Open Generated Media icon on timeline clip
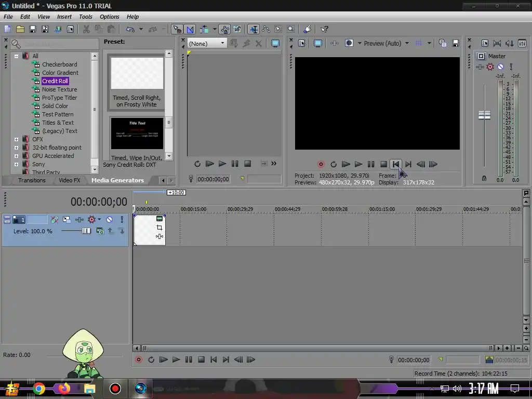532x399 pixels. click(159, 219)
